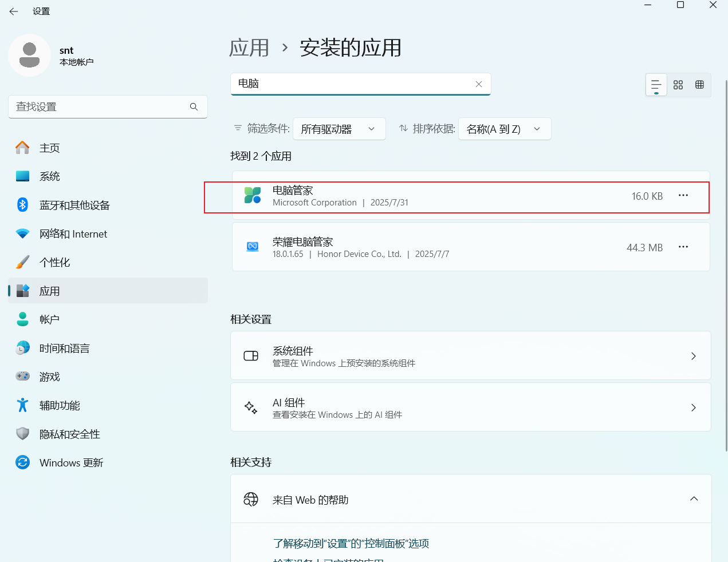Open more options for 电脑管家

[683, 196]
